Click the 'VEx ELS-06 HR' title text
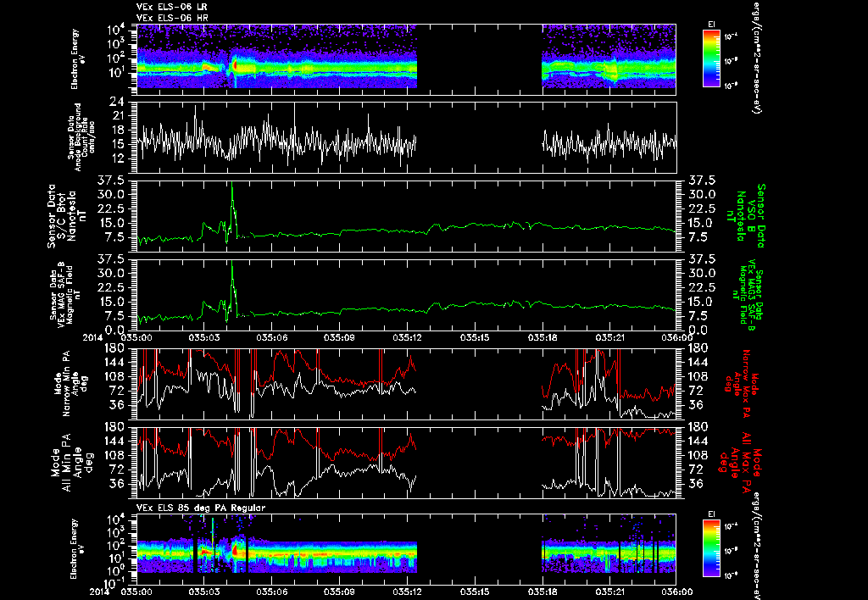The height and width of the screenshot is (600, 868). tap(172, 19)
